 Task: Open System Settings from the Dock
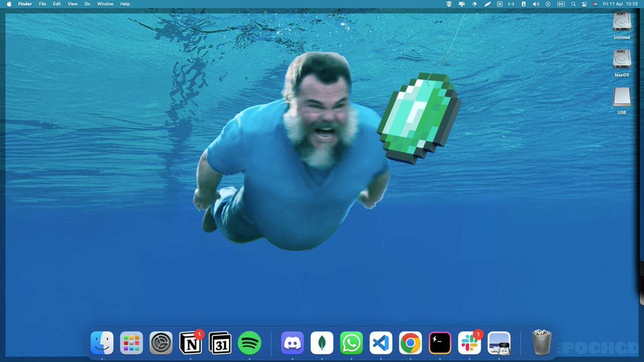pyautogui.click(x=161, y=343)
